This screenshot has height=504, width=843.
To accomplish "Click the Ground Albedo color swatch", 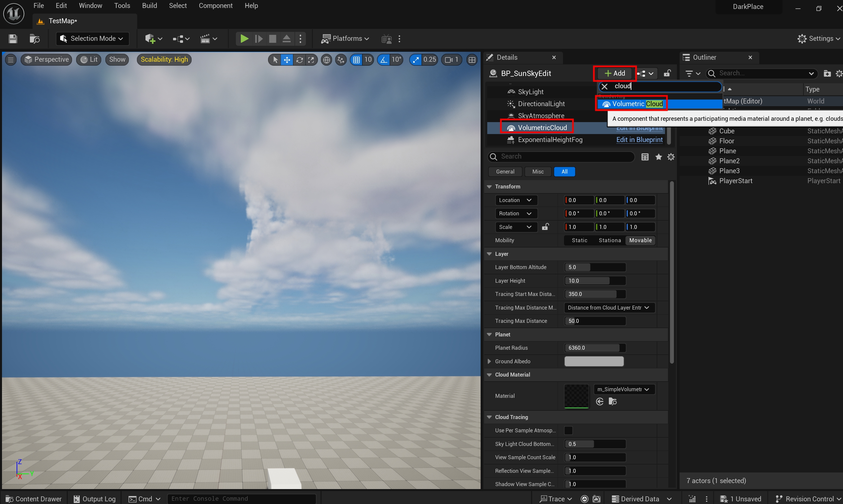I will [594, 361].
